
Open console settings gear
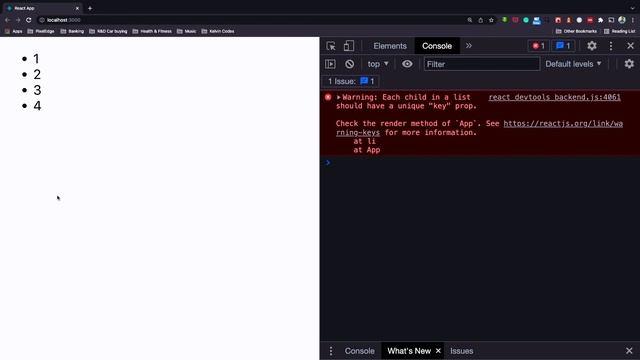[629, 64]
